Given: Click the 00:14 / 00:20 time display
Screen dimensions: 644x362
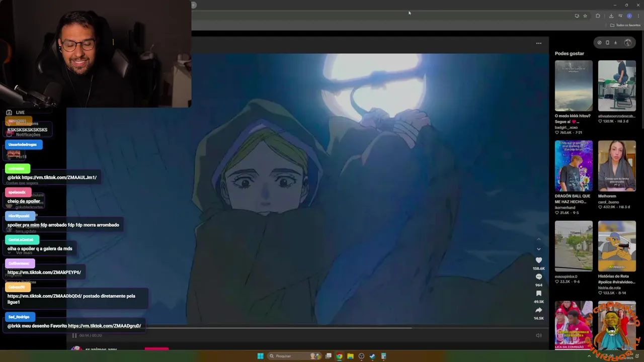Looking at the screenshot, I should (x=91, y=335).
